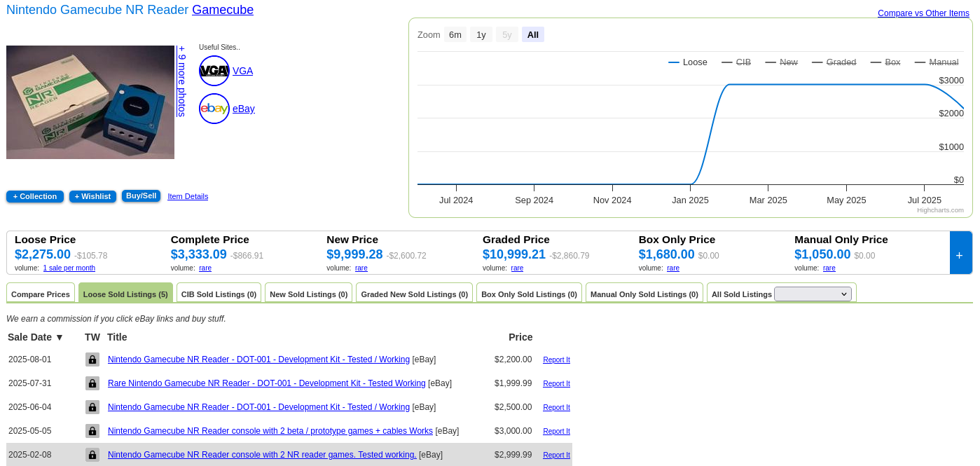Open 'rare' volume link under Box Only Price

pos(673,268)
